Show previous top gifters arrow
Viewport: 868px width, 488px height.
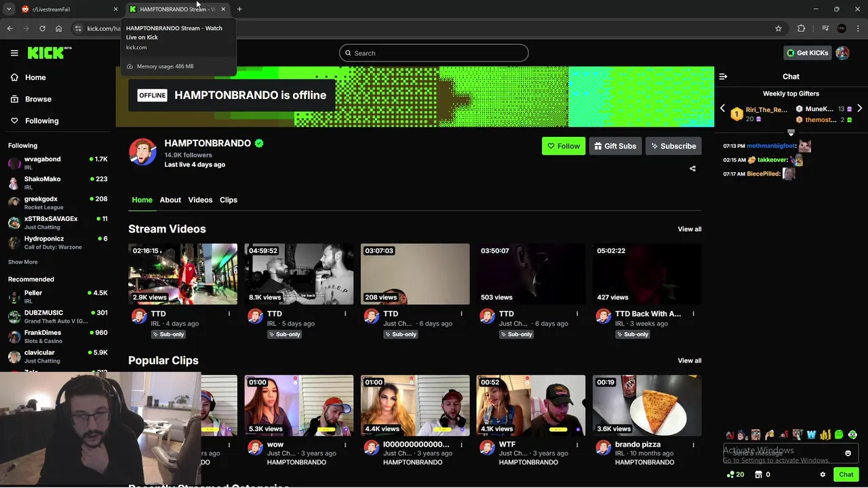click(x=722, y=108)
